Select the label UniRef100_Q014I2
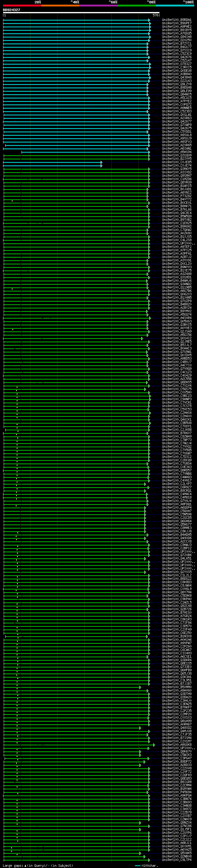The height and width of the screenshot is (868, 197). coord(177,338)
